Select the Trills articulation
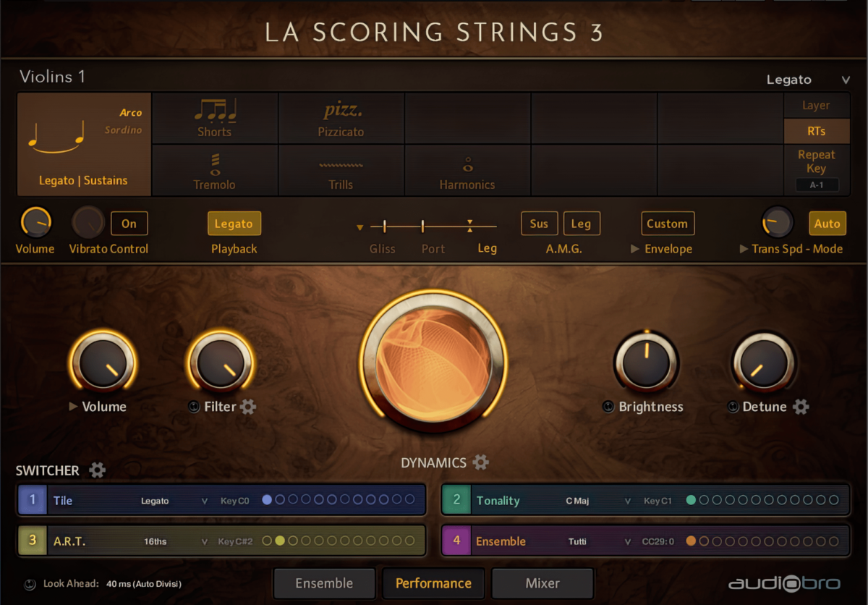The image size is (868, 605). click(x=341, y=170)
